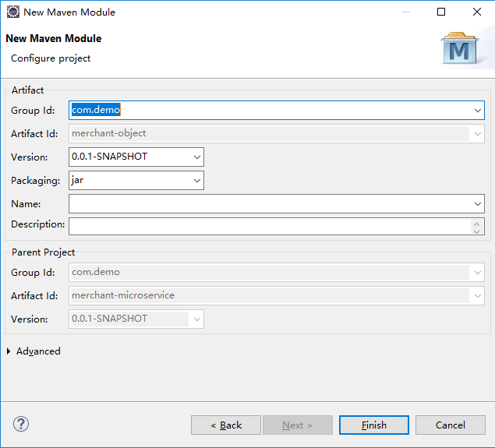Click the help question mark icon
The width and height of the screenshot is (495, 448).
pyautogui.click(x=21, y=424)
